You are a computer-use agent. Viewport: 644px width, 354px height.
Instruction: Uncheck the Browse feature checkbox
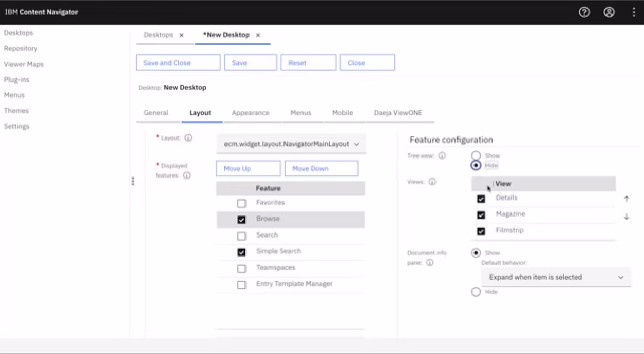tap(241, 220)
